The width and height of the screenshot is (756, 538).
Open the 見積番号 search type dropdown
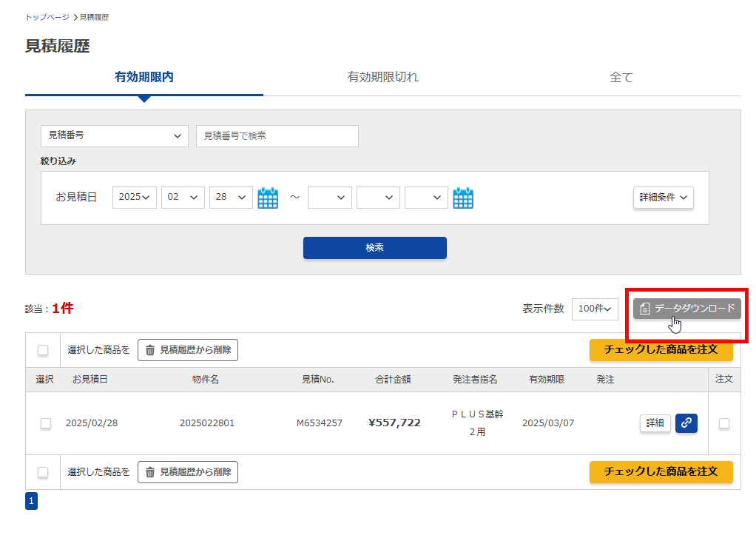click(x=114, y=136)
